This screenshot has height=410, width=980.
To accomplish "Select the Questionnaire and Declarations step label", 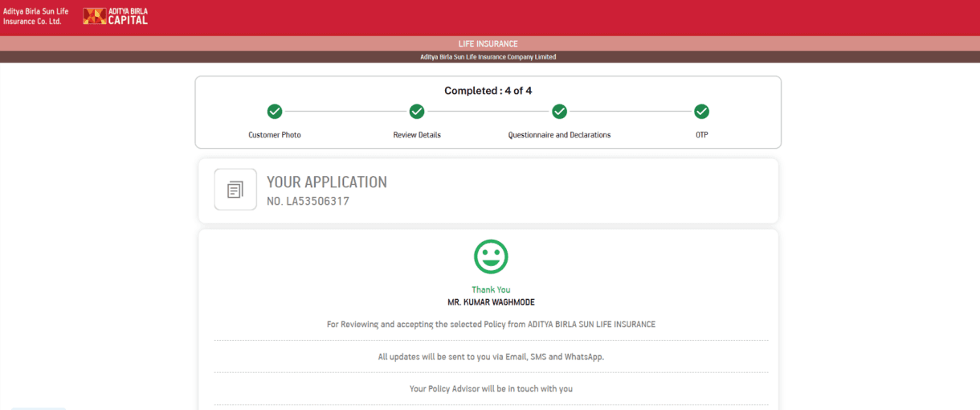I will coord(559,135).
